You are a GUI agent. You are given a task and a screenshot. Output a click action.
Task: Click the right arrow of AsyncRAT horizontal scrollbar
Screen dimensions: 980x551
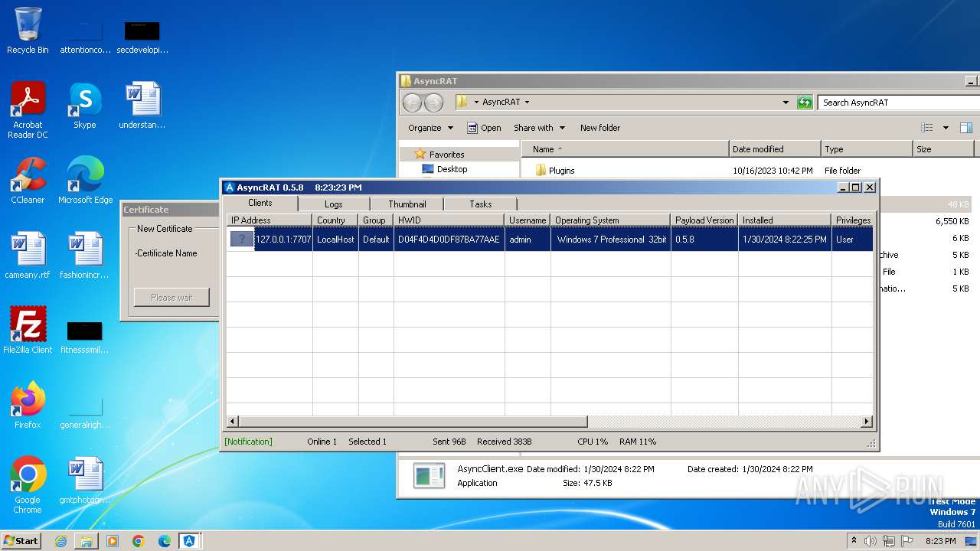click(867, 422)
